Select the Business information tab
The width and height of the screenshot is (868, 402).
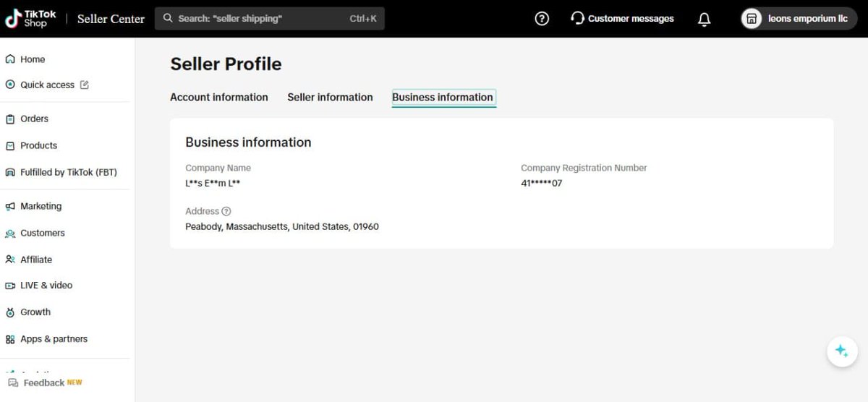pos(443,97)
